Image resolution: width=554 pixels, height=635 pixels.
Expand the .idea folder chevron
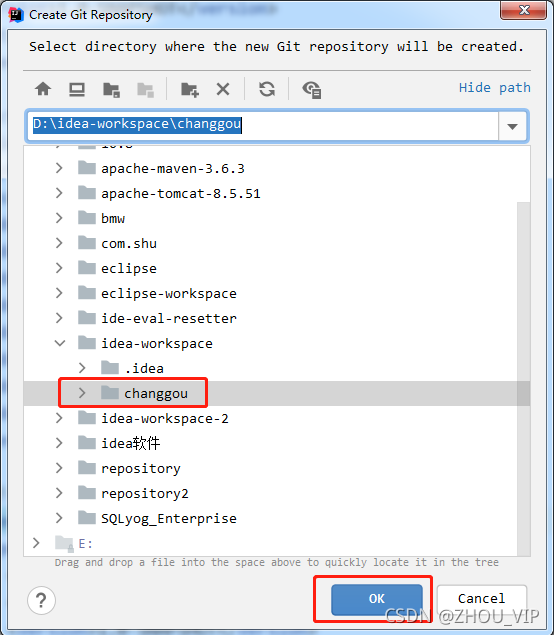[82, 368]
